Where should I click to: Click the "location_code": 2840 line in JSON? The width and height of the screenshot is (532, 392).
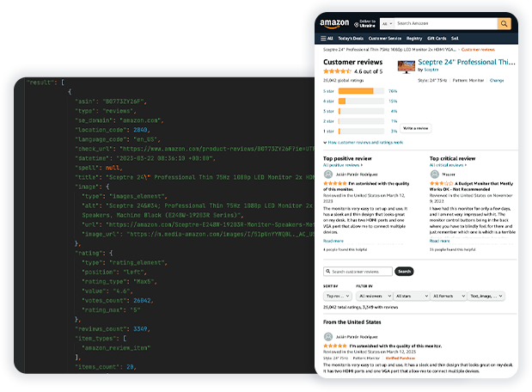point(113,130)
